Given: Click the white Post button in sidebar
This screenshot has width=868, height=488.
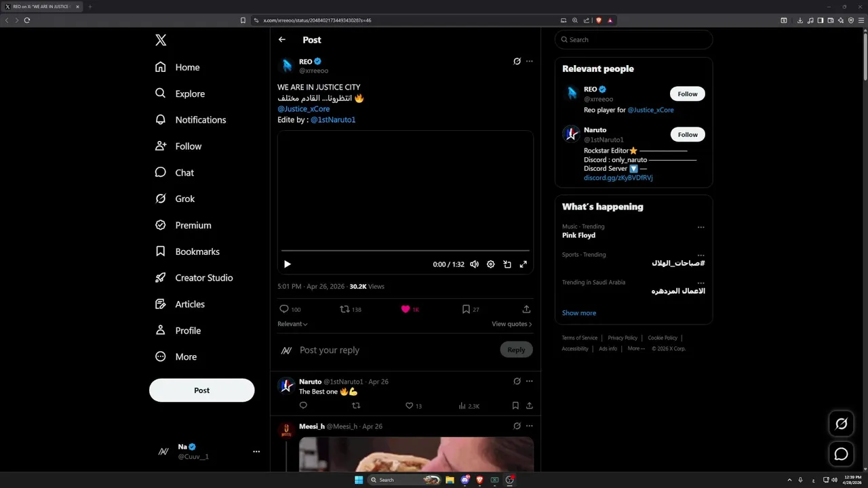Looking at the screenshot, I should 202,390.
